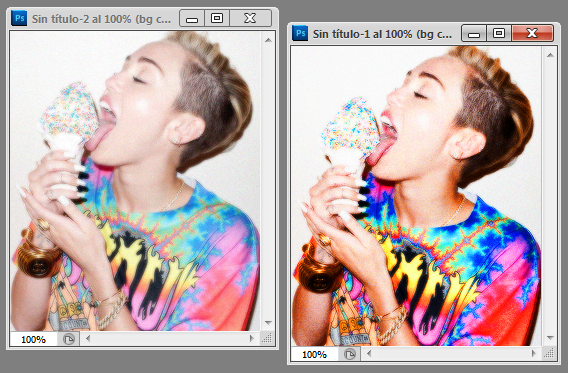This screenshot has width=568, height=373.
Task: Maximize the Sin título-2 document window
Action: click(x=217, y=18)
